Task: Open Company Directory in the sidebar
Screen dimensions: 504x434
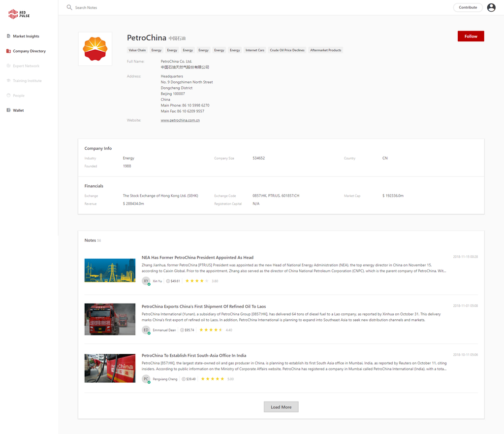Action: [29, 51]
